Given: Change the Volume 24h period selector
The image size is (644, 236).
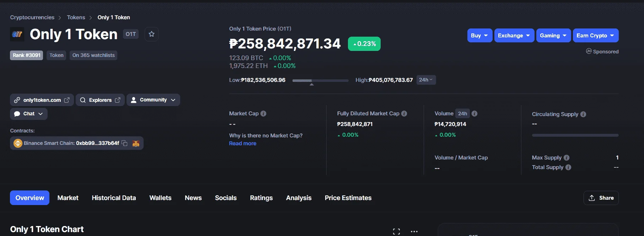Looking at the screenshot, I should tap(463, 114).
